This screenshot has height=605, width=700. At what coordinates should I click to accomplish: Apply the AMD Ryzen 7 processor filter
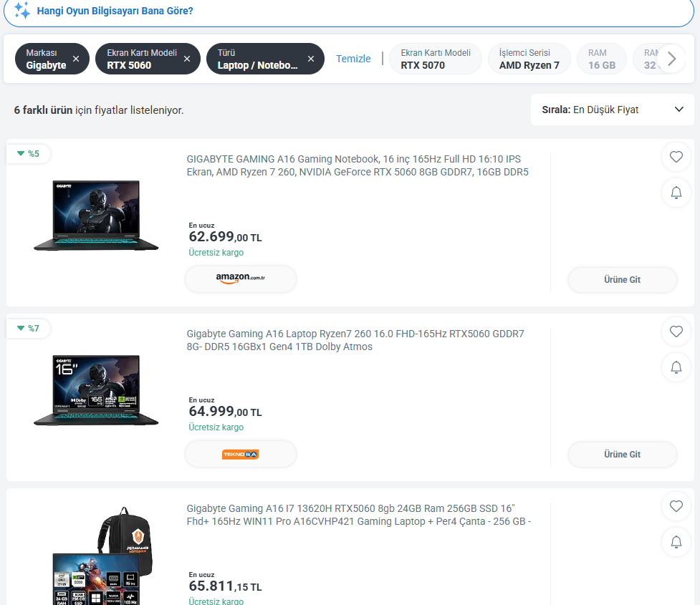click(x=529, y=59)
